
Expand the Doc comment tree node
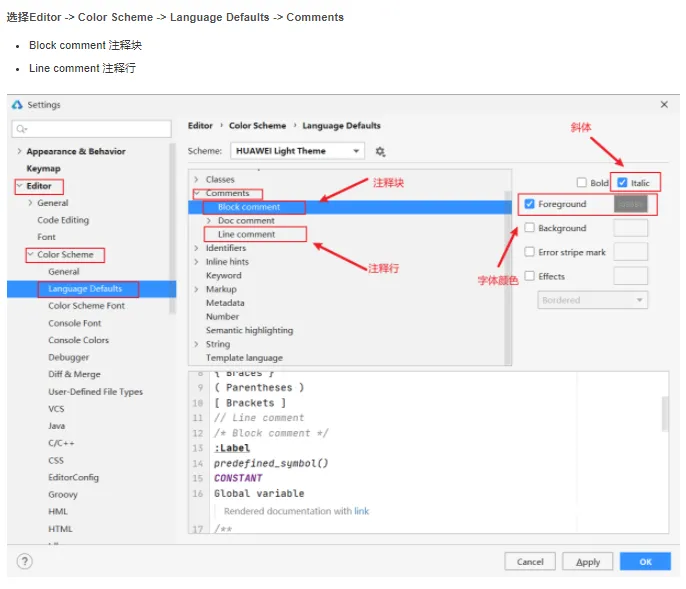(x=209, y=220)
